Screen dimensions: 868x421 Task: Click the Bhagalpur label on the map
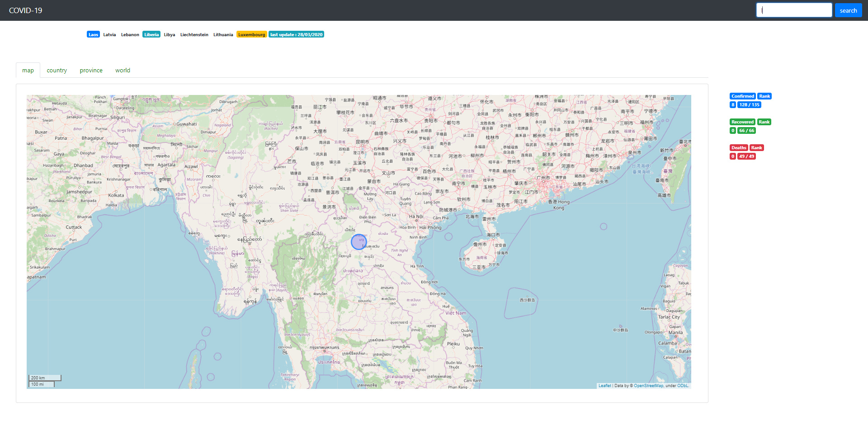[x=93, y=138]
